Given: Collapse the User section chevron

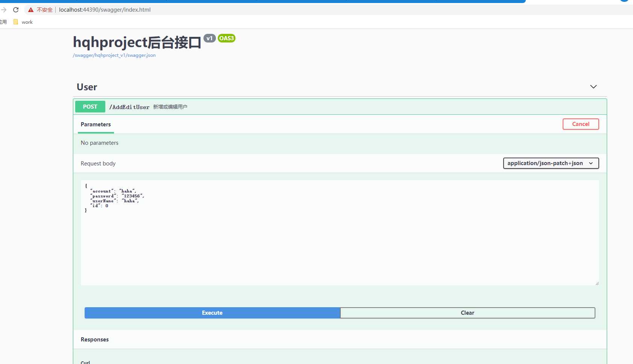Looking at the screenshot, I should pos(594,87).
